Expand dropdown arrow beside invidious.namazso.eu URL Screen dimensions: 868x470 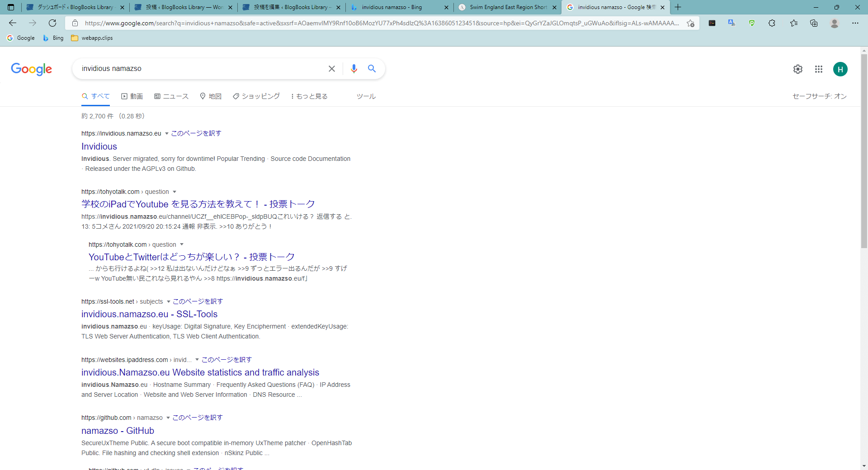[167, 134]
